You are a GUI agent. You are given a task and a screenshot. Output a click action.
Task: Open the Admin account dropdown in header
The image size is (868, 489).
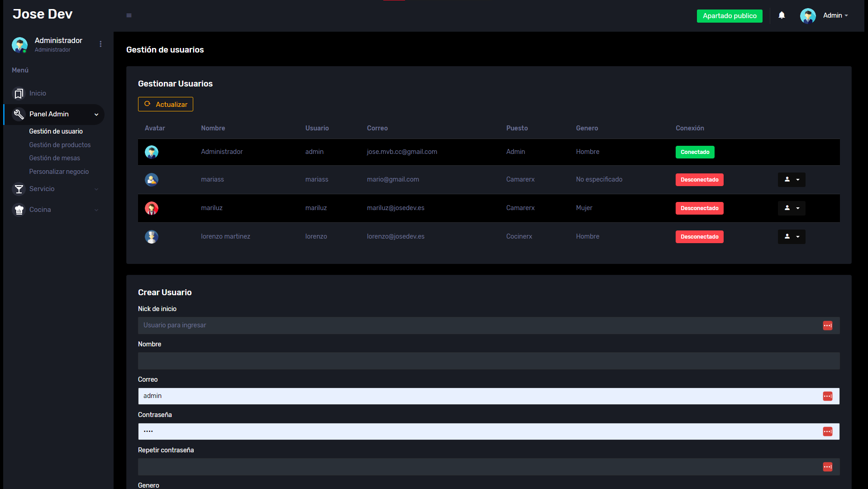[835, 15]
